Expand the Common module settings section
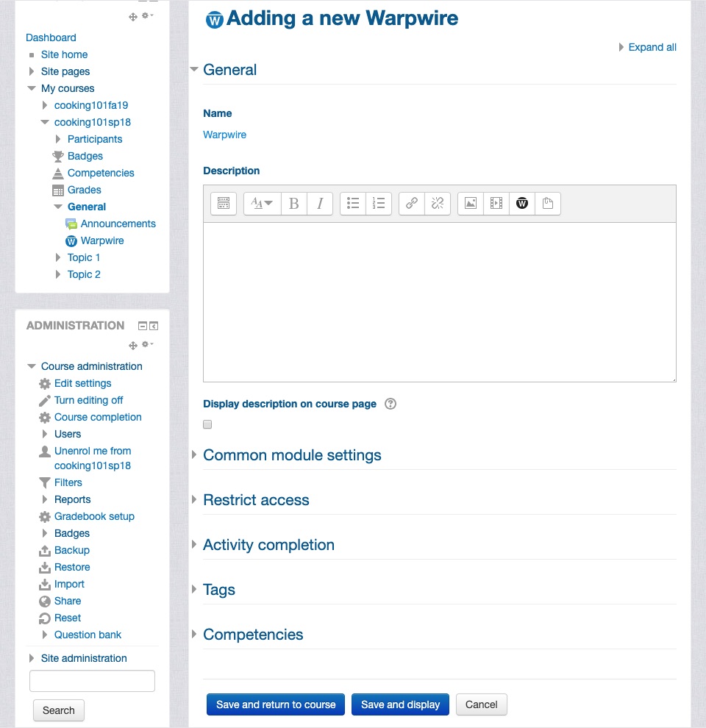706x728 pixels. tap(194, 455)
